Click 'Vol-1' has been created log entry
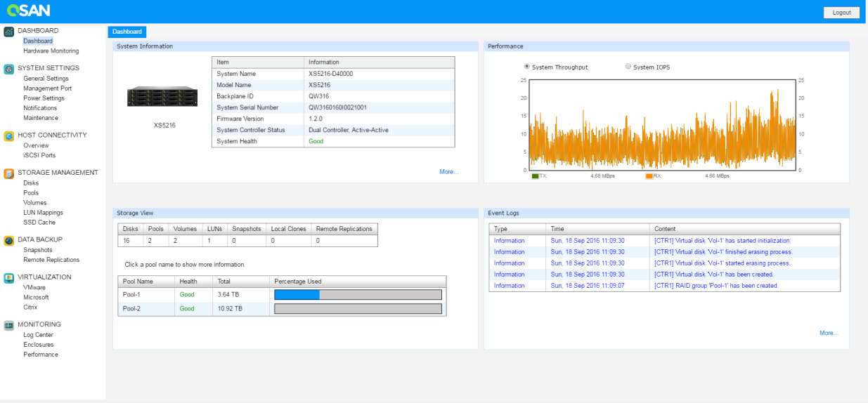The height and width of the screenshot is (403, 868). tap(713, 275)
